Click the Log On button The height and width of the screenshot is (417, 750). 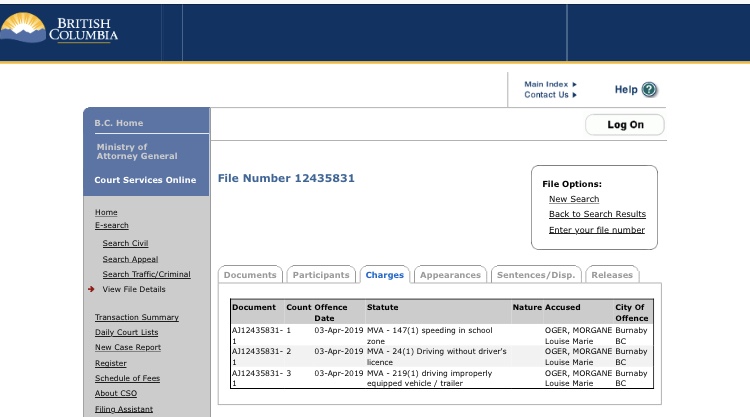(625, 125)
